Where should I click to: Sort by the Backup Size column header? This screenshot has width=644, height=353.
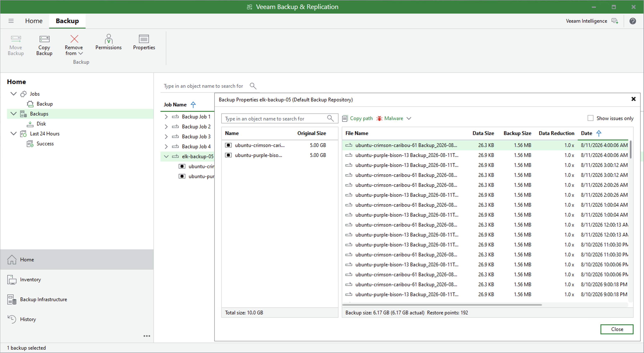[517, 133]
